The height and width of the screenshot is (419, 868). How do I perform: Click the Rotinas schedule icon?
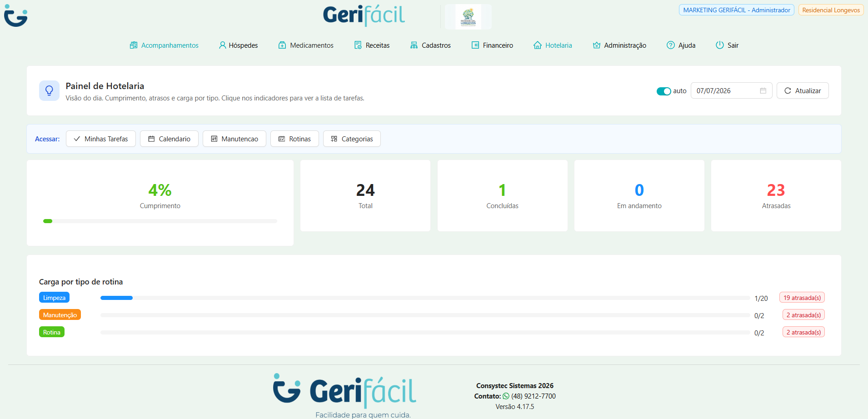tap(282, 139)
